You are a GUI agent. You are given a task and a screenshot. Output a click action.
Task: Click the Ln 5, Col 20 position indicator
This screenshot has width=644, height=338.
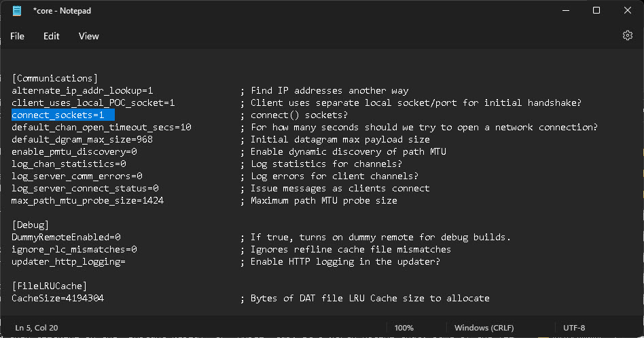(37, 328)
